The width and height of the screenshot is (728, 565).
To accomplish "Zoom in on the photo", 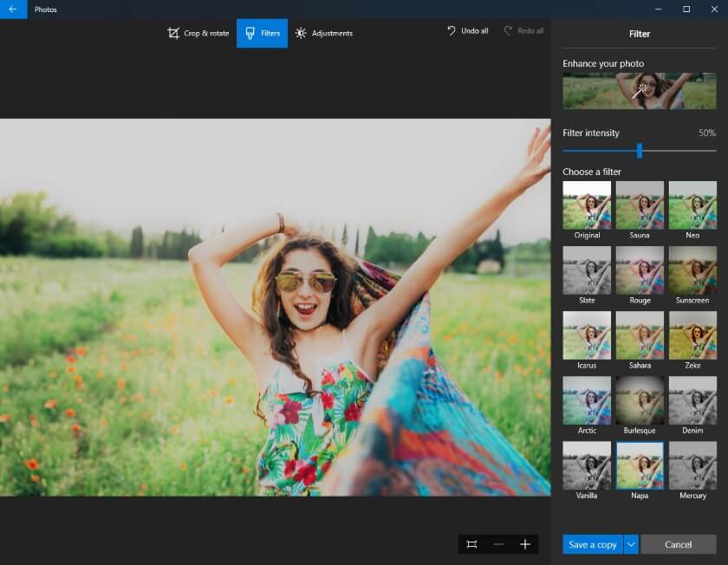I will coord(524,544).
